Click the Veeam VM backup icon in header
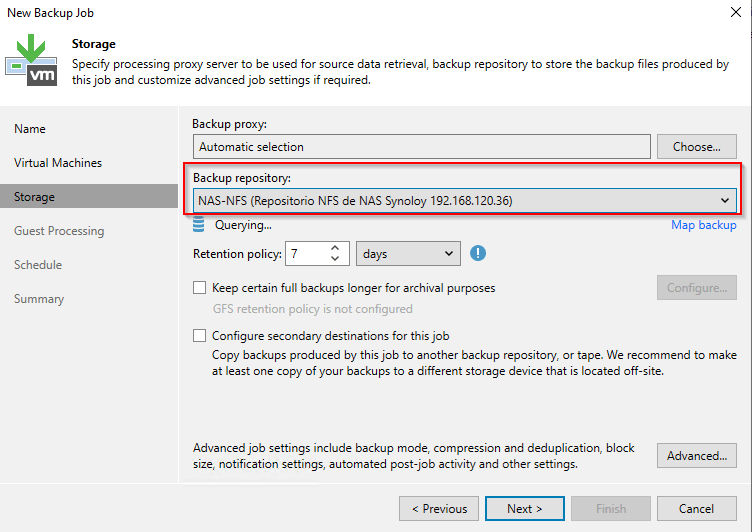Screen dimensions: 752x532 [x=33, y=60]
